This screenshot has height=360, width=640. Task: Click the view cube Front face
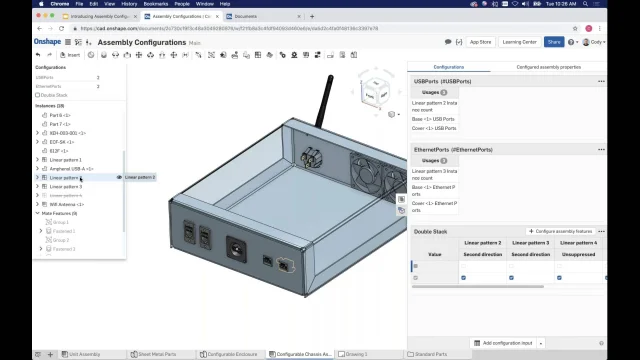(x=370, y=96)
